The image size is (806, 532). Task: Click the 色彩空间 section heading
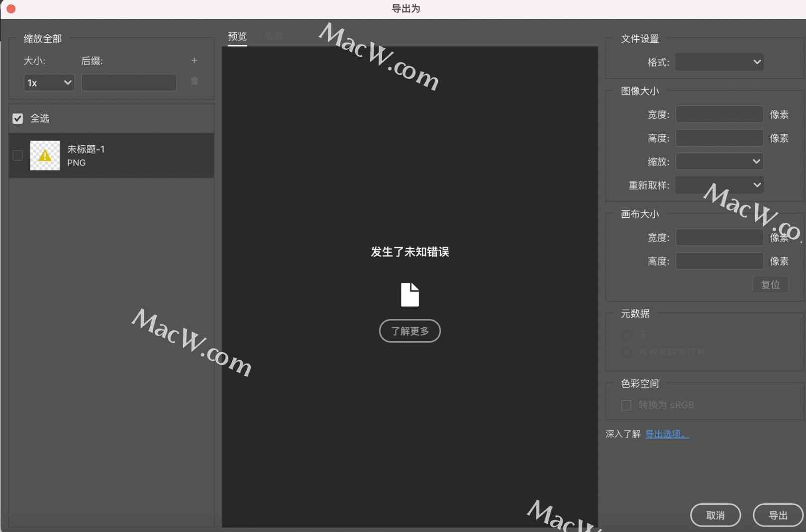(640, 384)
